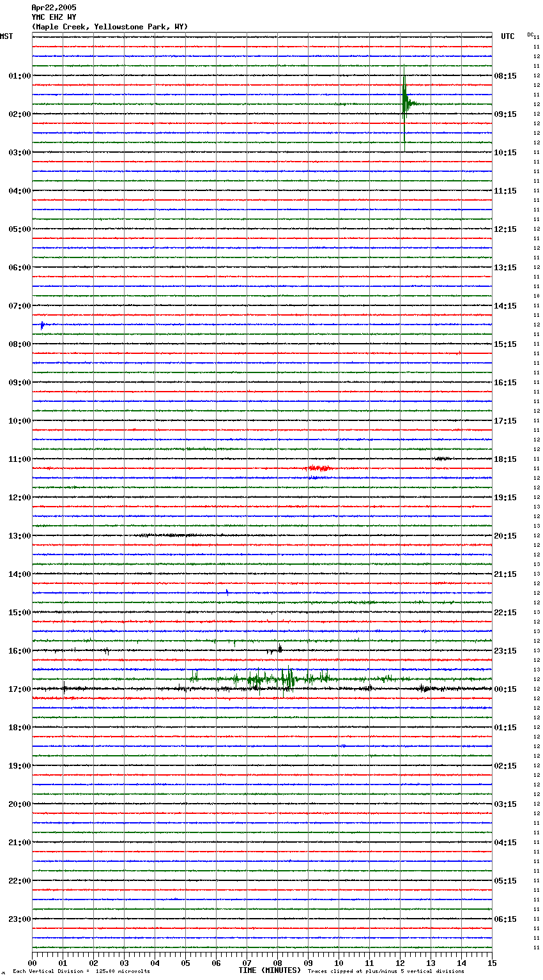Screen dimensions: 543x980
Task: Click the small blue blip after 07:00 MST
Action: point(42,325)
